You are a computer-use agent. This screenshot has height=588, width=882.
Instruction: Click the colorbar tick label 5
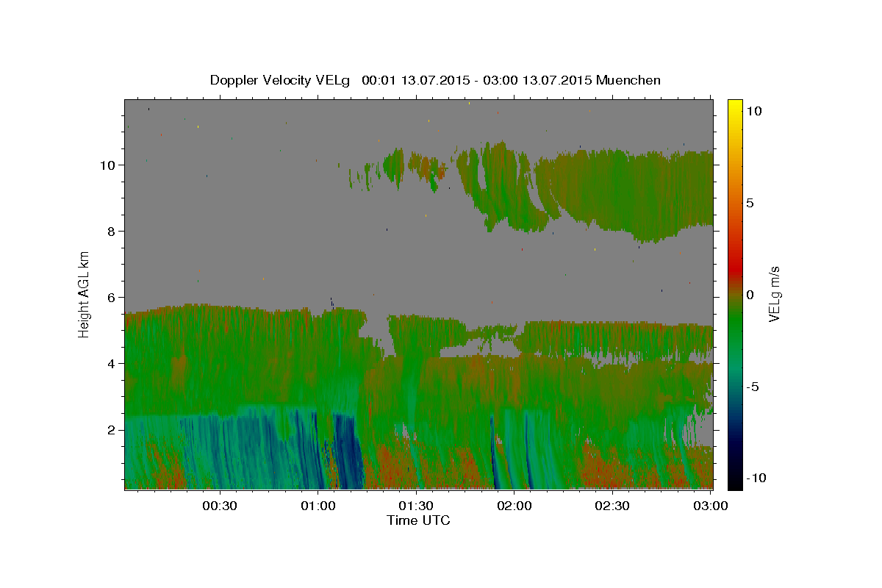(x=750, y=203)
